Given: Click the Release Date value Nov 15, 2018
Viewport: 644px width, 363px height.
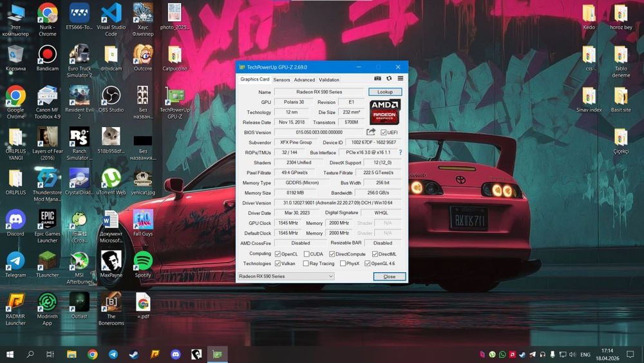Looking at the screenshot, I should click(x=292, y=122).
